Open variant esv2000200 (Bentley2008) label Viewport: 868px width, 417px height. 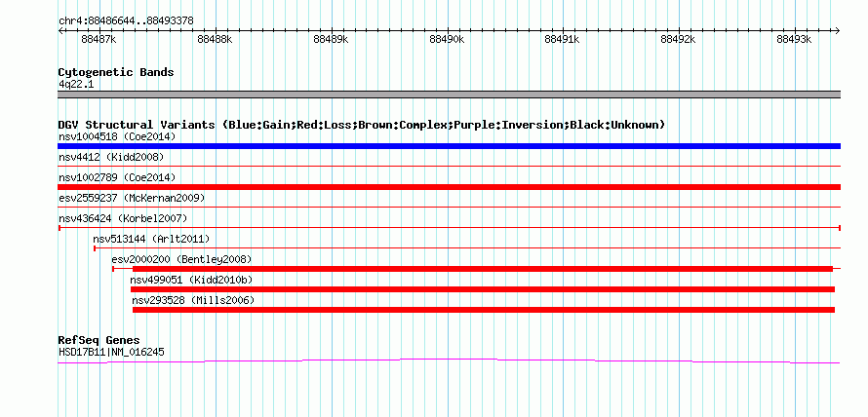(x=181, y=259)
